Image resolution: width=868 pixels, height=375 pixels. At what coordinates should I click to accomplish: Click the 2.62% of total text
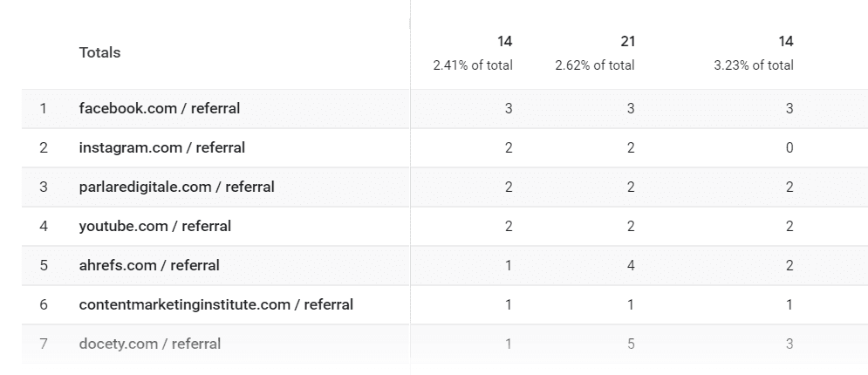595,65
